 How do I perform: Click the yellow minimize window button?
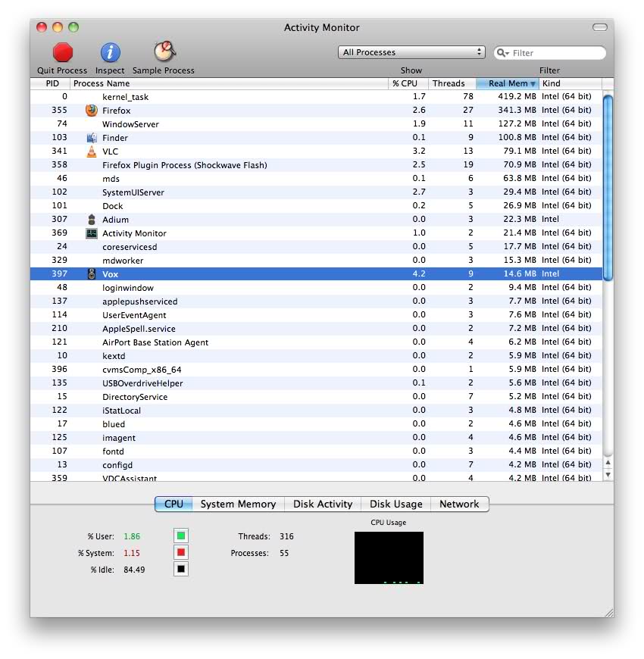(x=58, y=27)
